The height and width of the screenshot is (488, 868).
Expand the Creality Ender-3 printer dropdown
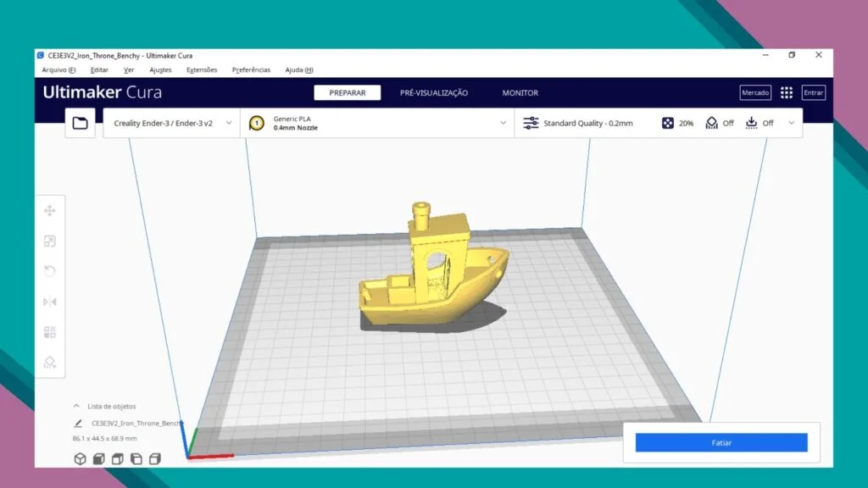pos(171,123)
